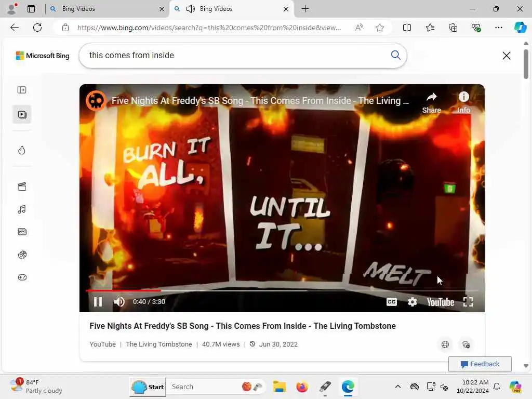Open Gaming controller sidebar icon
This screenshot has height=399, width=532.
coord(22,277)
